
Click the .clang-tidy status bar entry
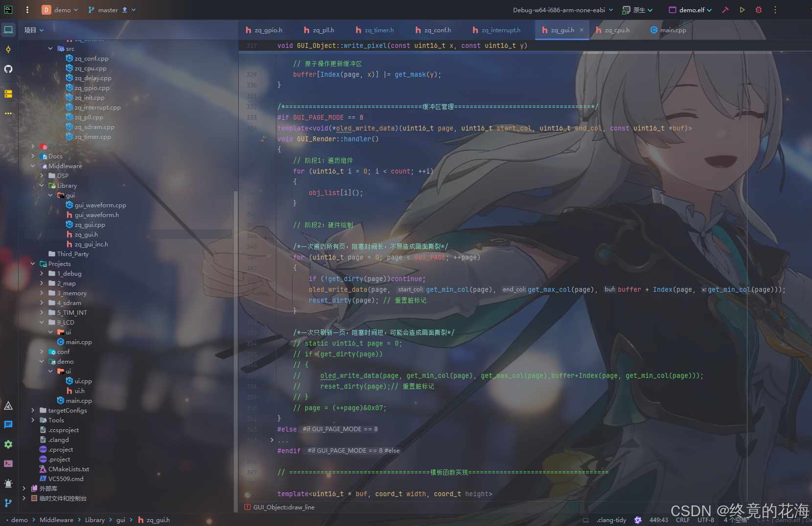tap(611, 520)
